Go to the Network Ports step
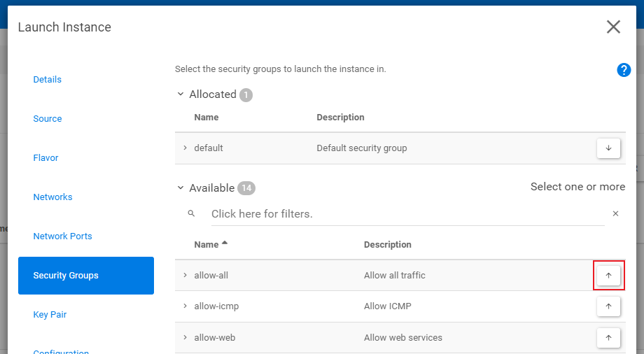 (x=62, y=236)
